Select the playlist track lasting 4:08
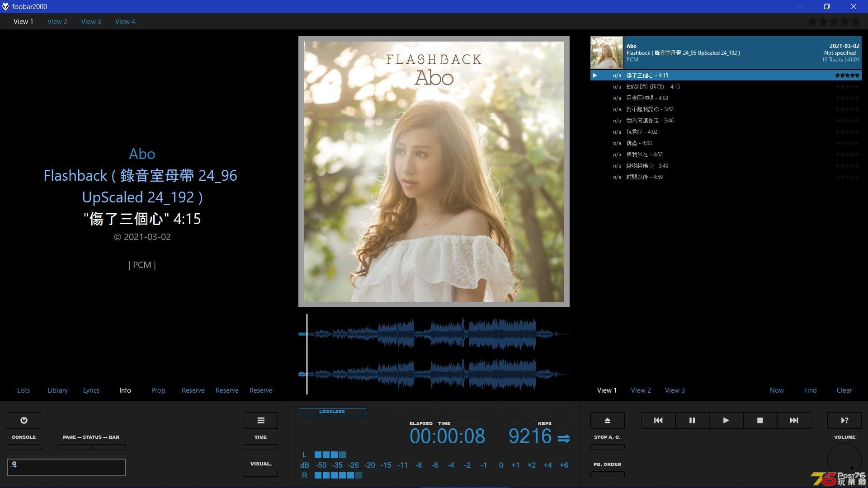The width and height of the screenshot is (868, 488). click(x=726, y=143)
